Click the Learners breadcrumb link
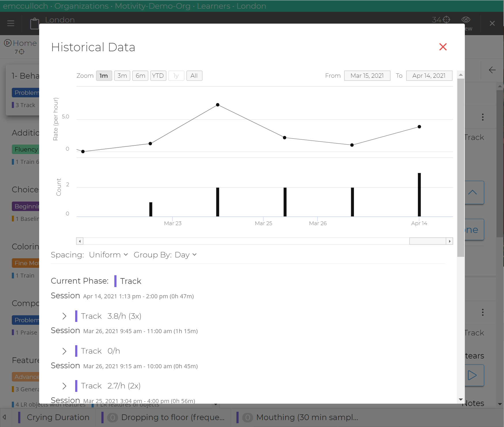Screen dimensions: 504x427 214,6
